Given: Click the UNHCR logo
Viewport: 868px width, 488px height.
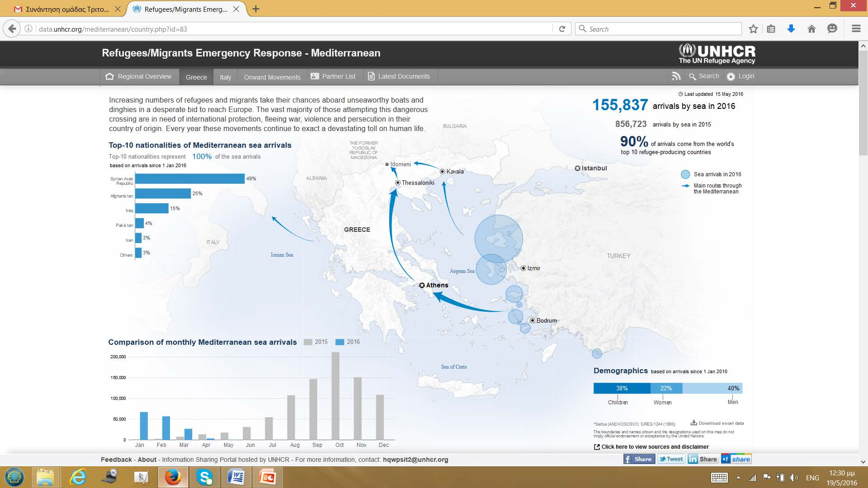Looking at the screenshot, I should coord(717,54).
